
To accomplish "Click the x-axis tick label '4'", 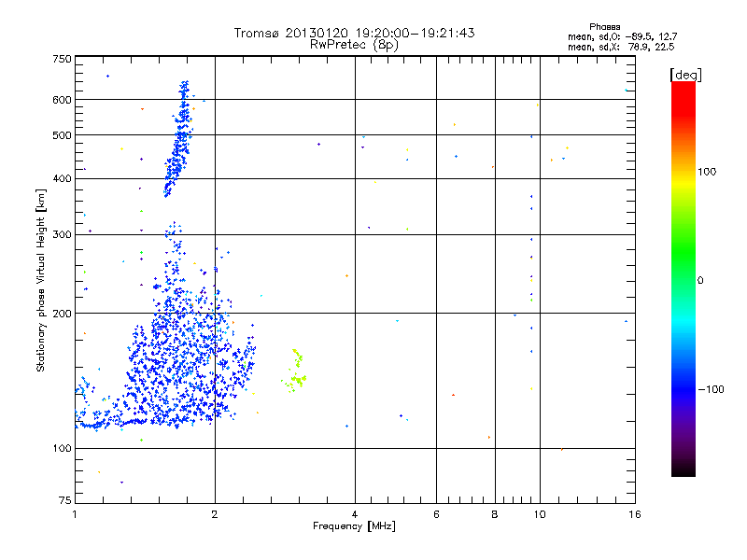I will coord(355,514).
